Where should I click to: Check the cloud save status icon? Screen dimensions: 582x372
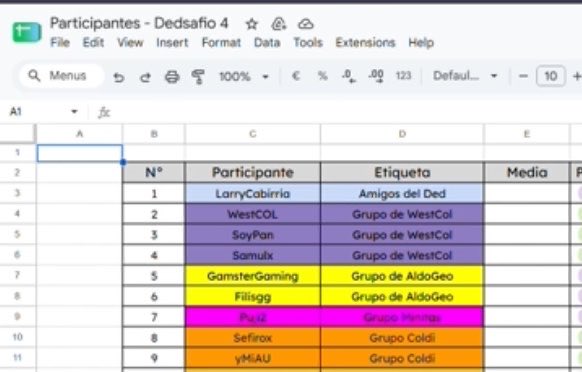305,25
